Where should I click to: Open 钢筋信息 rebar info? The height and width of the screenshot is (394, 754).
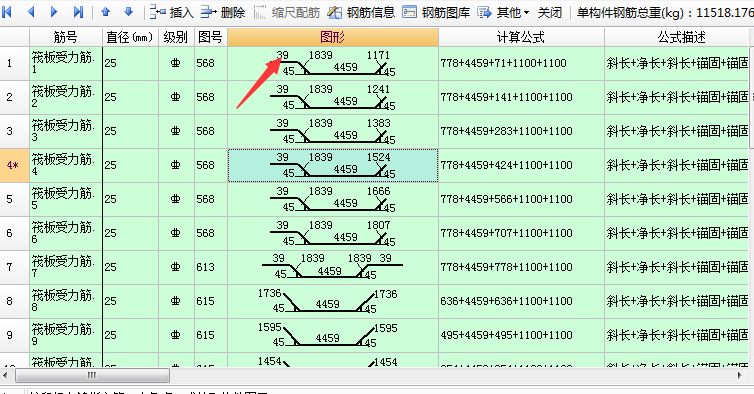(361, 12)
